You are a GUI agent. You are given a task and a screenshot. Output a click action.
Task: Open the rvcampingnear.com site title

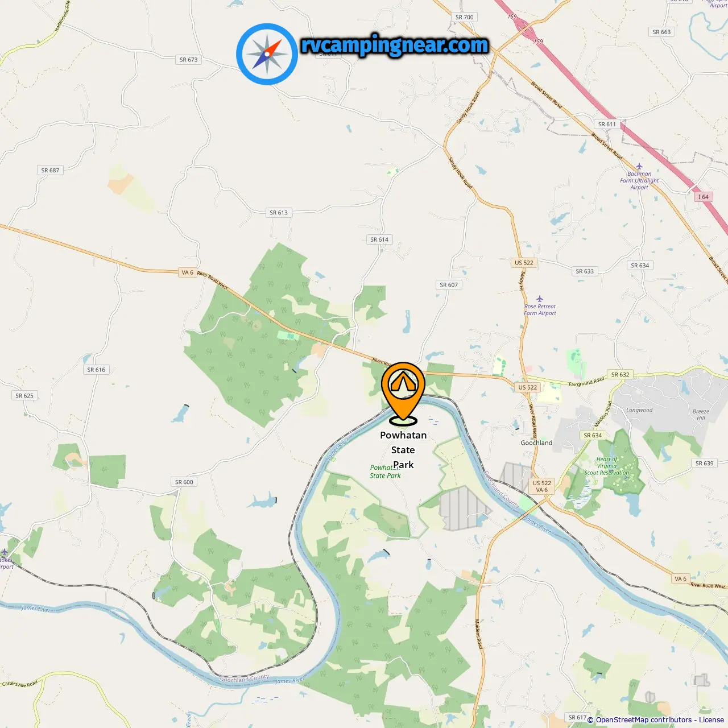pyautogui.click(x=395, y=45)
